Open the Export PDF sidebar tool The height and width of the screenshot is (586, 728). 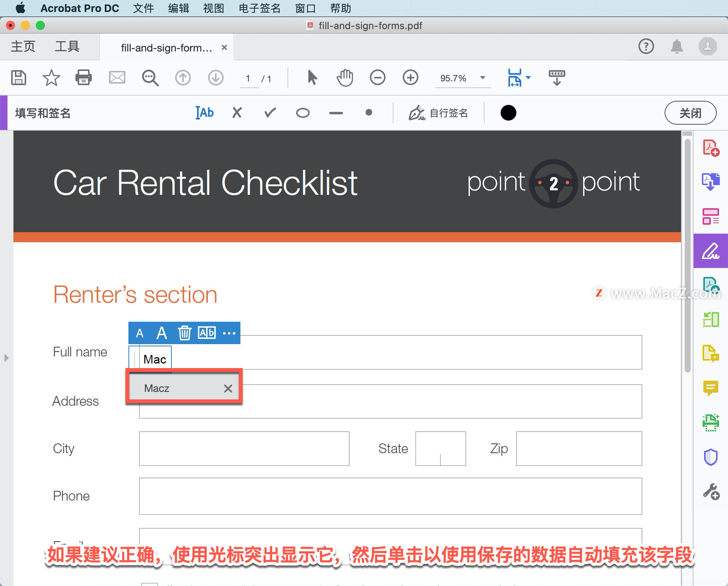[x=711, y=182]
